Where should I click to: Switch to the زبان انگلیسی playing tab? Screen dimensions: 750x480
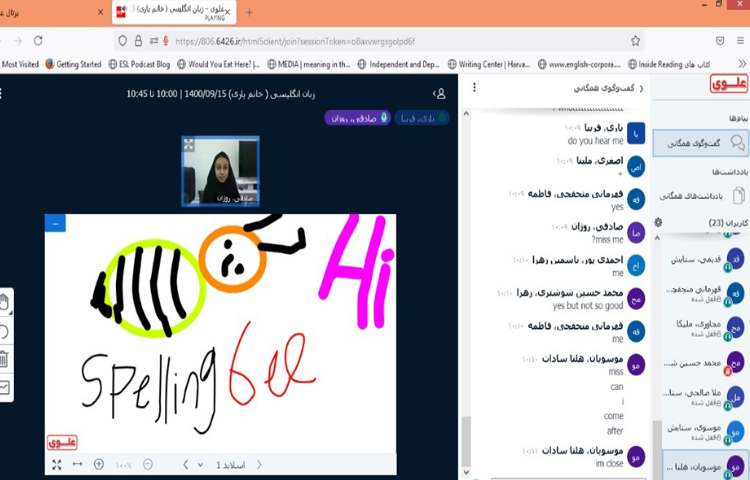174,12
